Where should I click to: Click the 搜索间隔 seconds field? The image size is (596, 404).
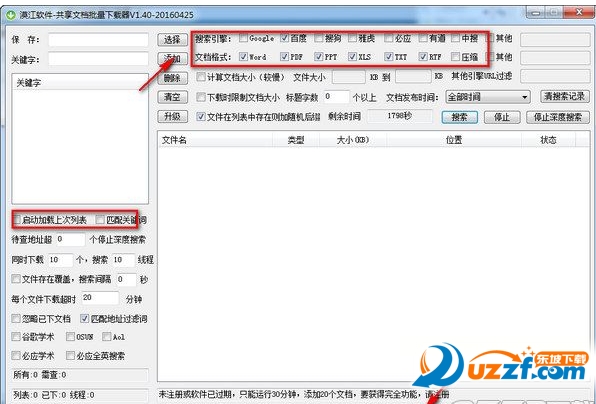point(126,280)
